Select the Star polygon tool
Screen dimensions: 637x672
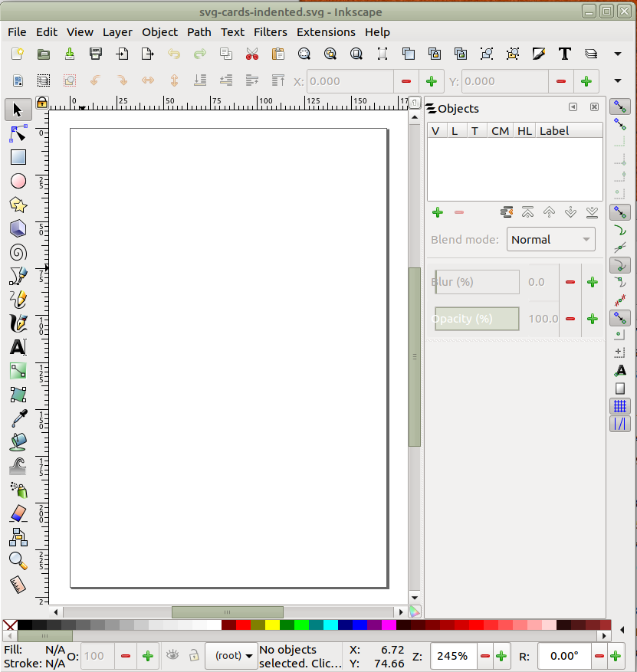(18, 205)
